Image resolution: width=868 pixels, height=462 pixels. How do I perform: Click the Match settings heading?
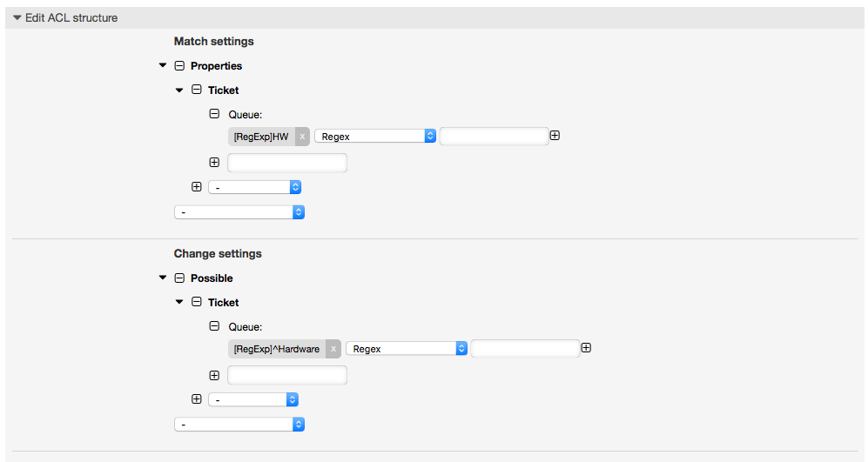click(213, 42)
